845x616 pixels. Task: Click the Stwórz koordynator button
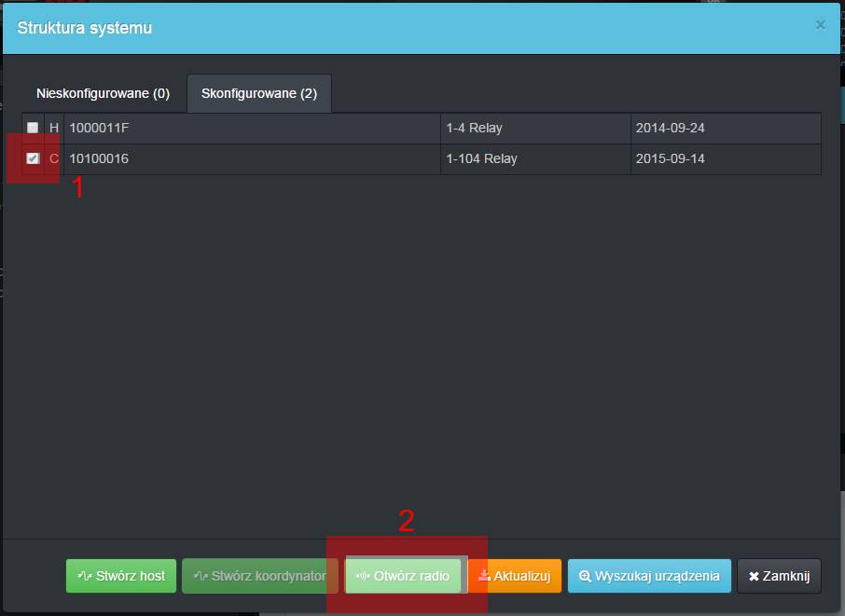click(x=259, y=576)
